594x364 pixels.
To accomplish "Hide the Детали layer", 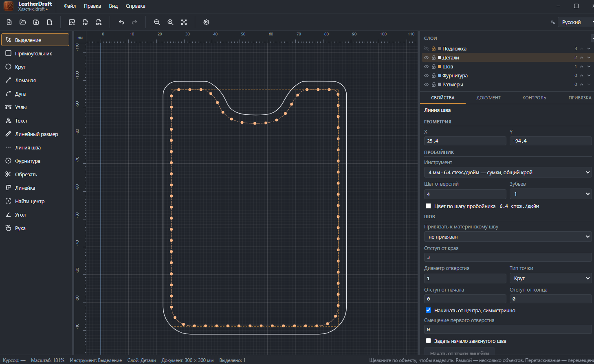I will click(x=427, y=58).
